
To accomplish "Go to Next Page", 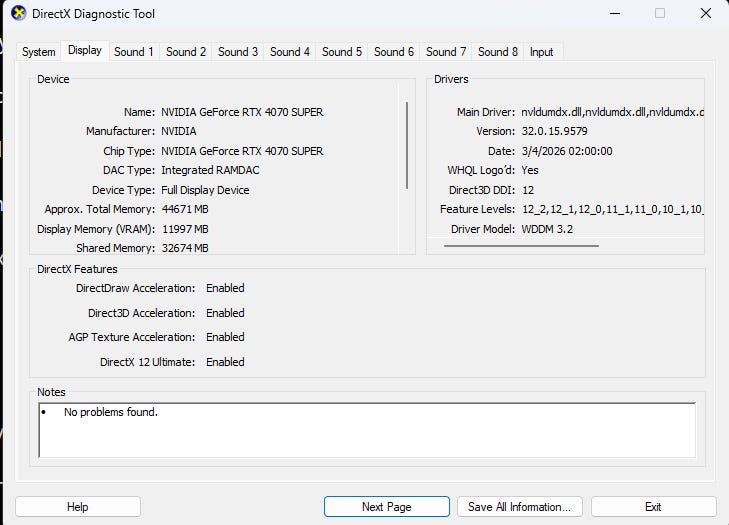I will click(387, 506).
